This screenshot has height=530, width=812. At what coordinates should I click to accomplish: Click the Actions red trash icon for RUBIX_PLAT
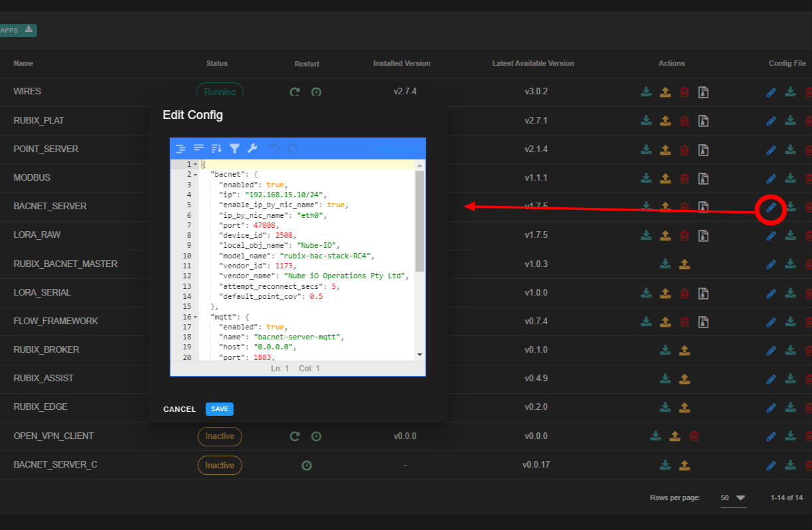point(685,120)
